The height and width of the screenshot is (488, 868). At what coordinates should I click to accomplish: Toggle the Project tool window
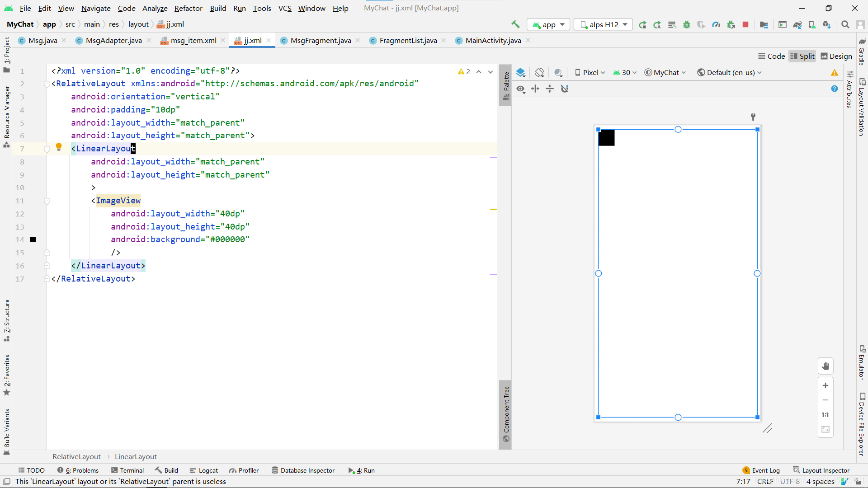pyautogui.click(x=7, y=54)
